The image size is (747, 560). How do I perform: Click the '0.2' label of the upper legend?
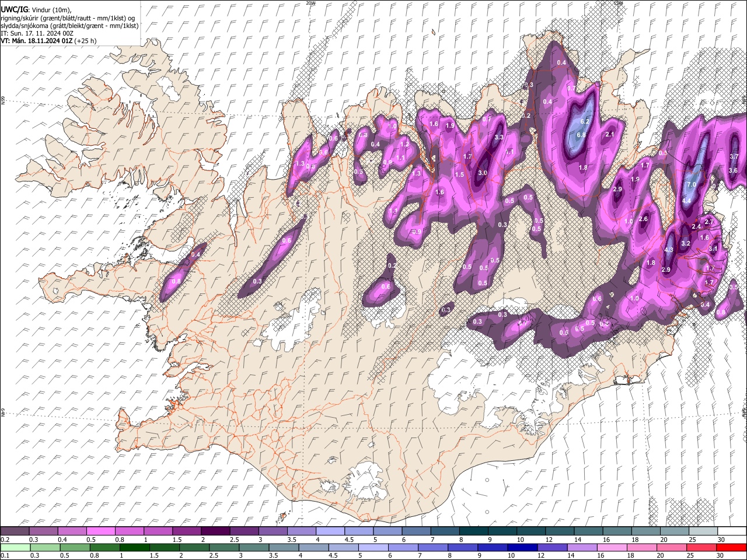(x=4, y=540)
